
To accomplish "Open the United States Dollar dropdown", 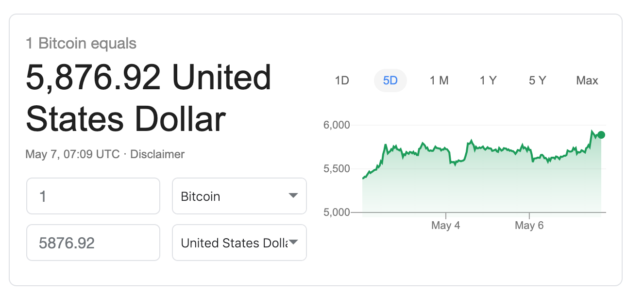I will click(239, 243).
